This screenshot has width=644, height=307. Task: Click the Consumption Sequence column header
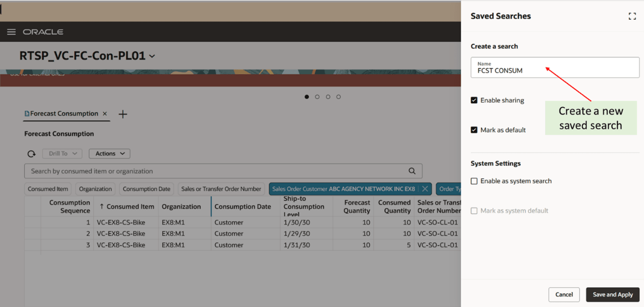[67, 207]
